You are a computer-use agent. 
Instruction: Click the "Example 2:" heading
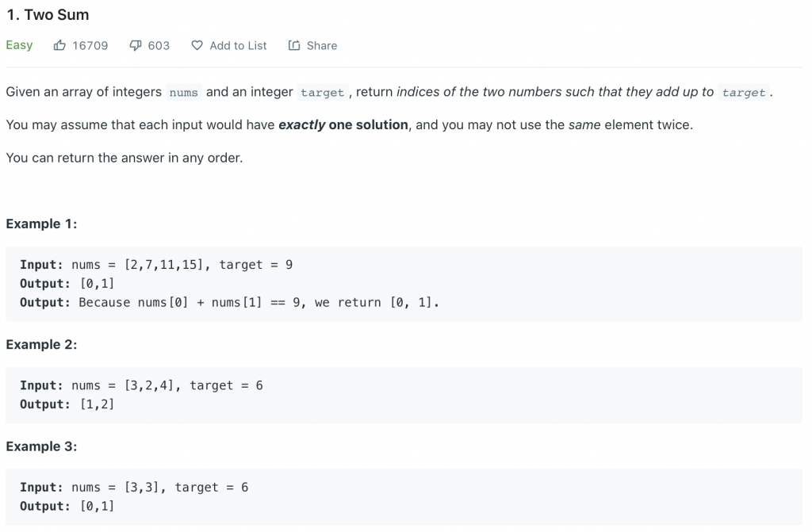point(41,345)
